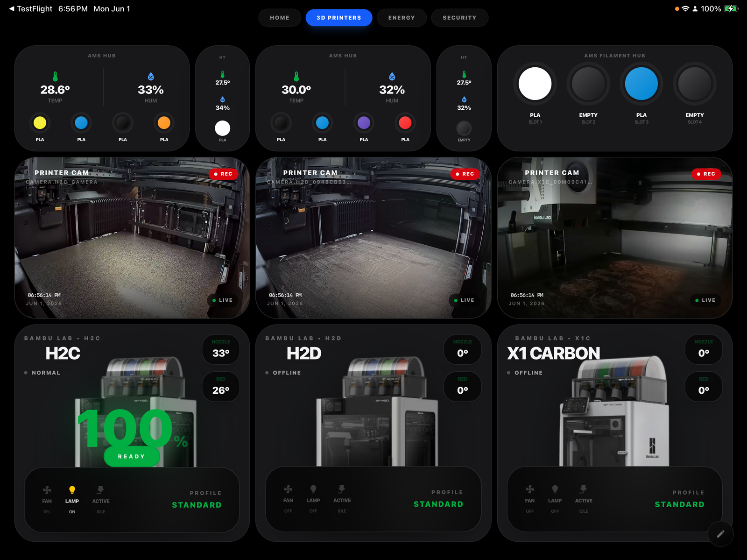Open the Security tab
747x560 pixels.
459,18
